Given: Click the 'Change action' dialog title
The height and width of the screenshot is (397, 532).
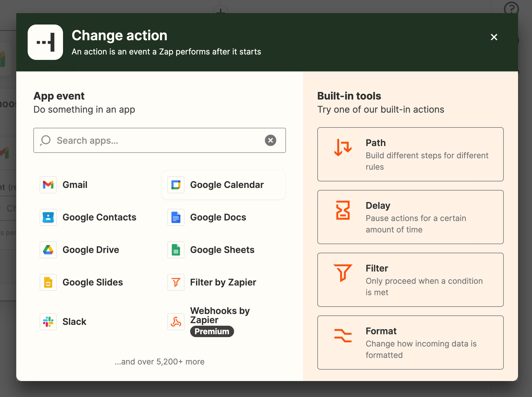Looking at the screenshot, I should (119, 35).
